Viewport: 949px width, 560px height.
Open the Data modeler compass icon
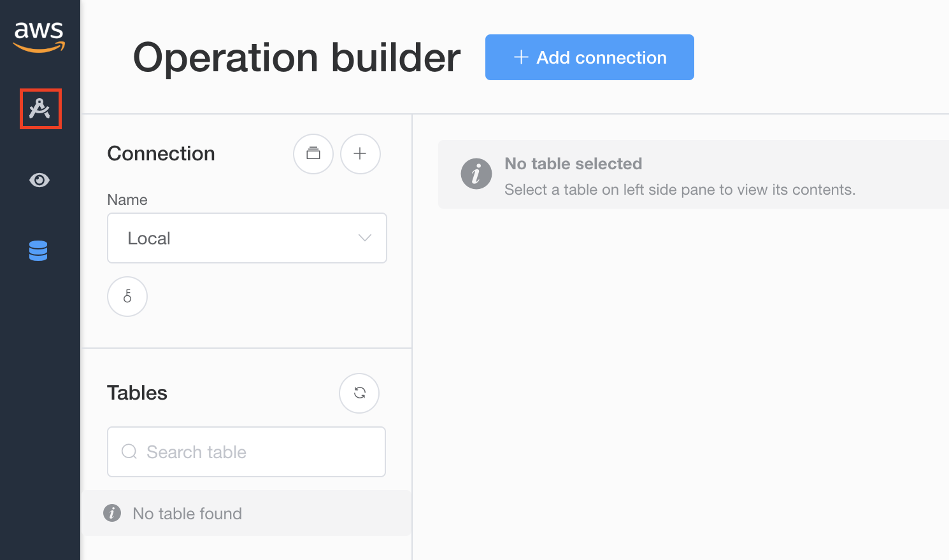pos(40,109)
